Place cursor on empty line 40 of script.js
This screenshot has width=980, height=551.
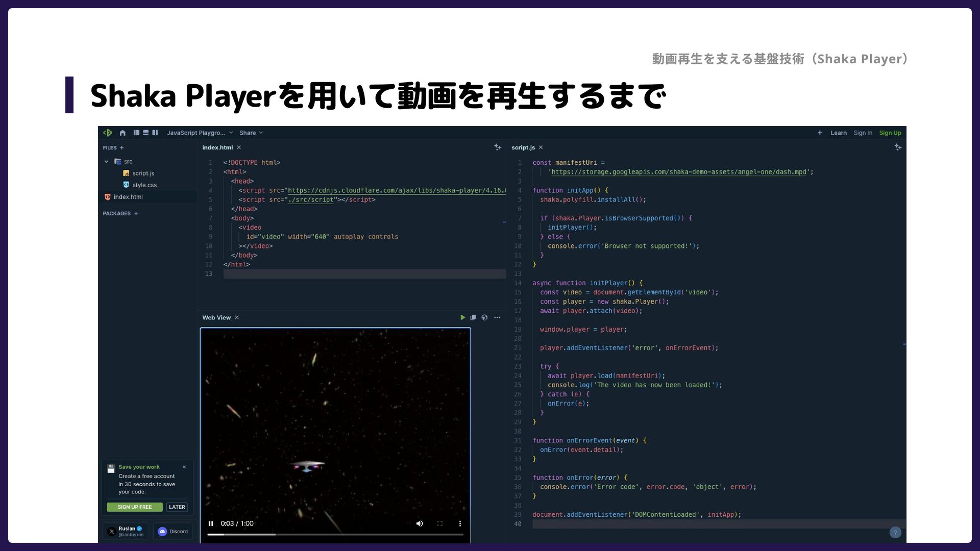pyautogui.click(x=719, y=524)
